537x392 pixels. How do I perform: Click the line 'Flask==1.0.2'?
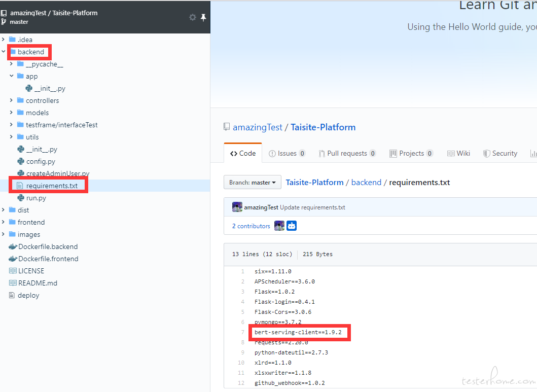pyautogui.click(x=274, y=292)
